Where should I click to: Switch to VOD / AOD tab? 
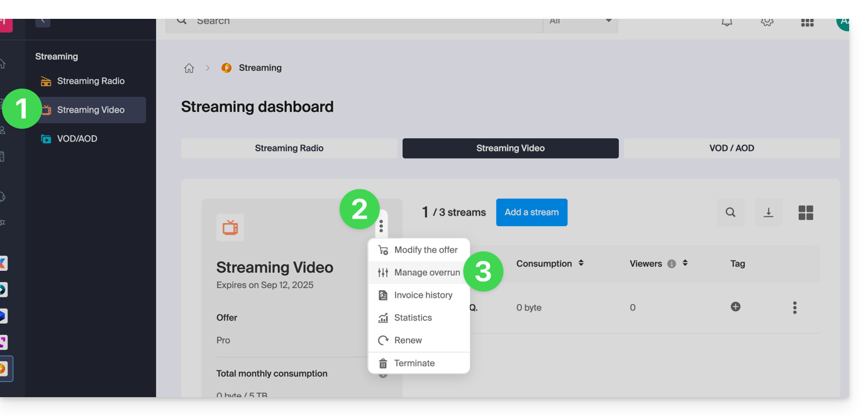pyautogui.click(x=731, y=148)
